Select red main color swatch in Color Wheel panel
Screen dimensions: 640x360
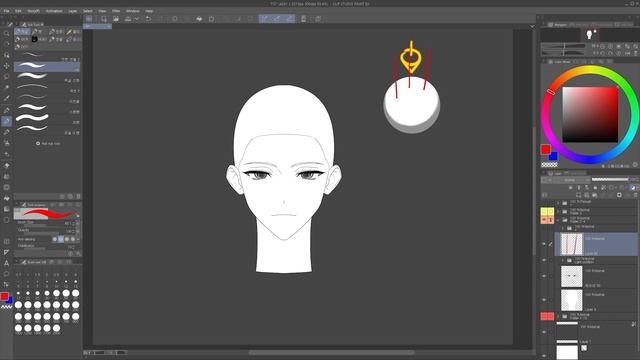[x=545, y=149]
